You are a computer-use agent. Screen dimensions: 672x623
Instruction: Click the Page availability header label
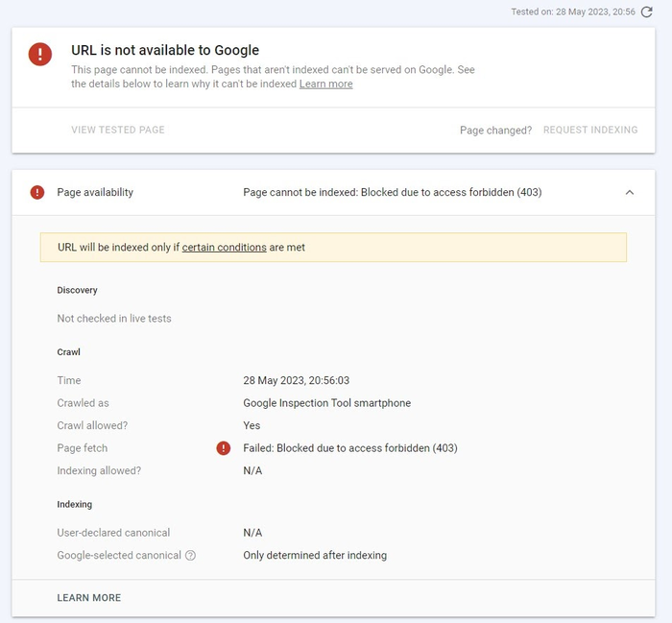click(x=95, y=192)
